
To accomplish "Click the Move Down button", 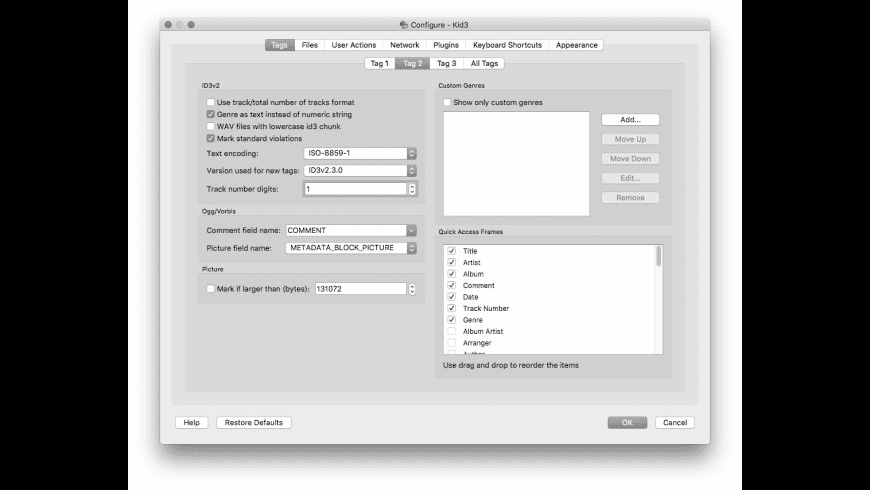I will pos(630,159).
